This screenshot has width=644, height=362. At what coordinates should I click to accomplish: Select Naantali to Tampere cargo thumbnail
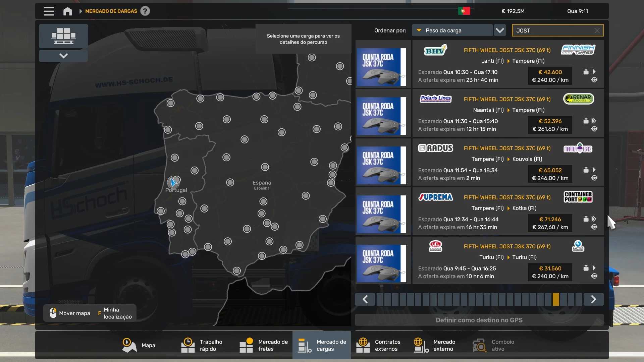pyautogui.click(x=382, y=116)
